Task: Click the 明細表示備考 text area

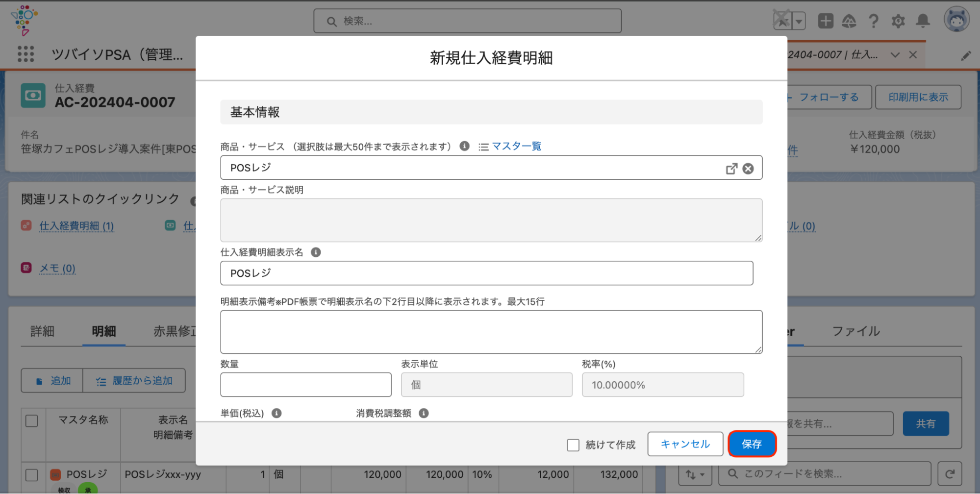Action: 491,332
